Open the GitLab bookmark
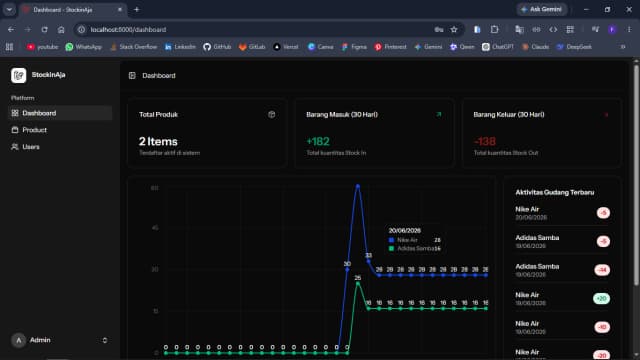The image size is (640, 360). (252, 47)
